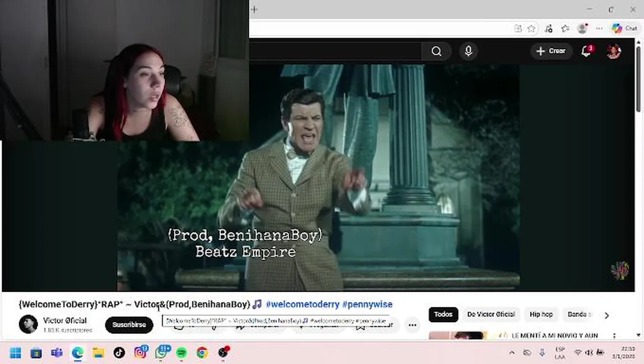
Task: Open Instagram from taskbar
Action: click(x=140, y=353)
